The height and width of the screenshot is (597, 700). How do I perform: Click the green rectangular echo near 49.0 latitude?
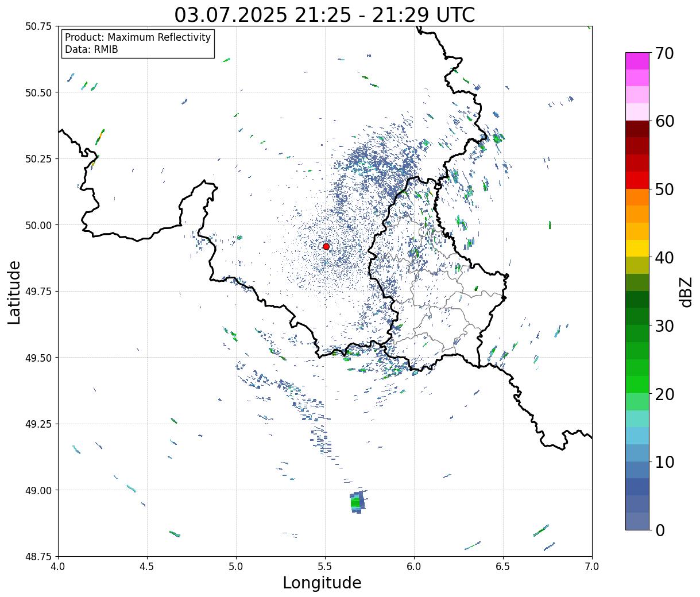[x=357, y=503]
